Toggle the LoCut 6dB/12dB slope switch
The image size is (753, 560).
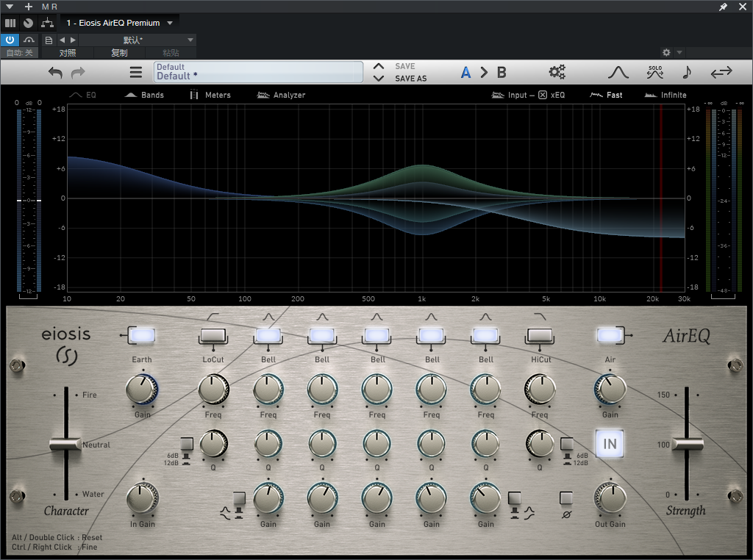[x=186, y=444]
